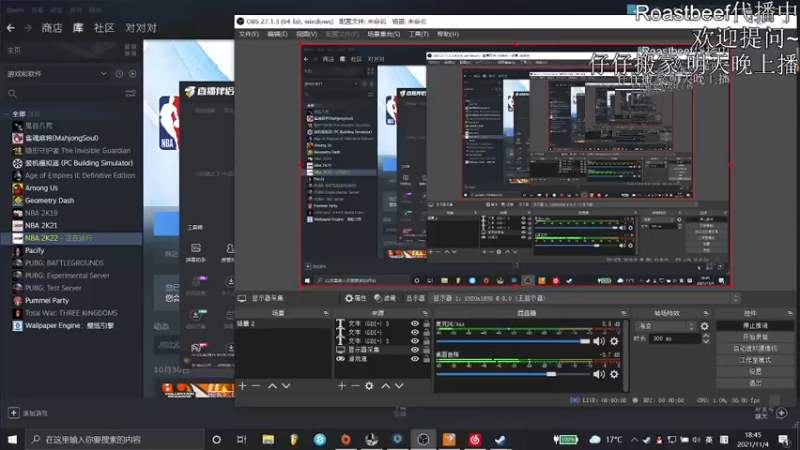Screen dimensions: 800x450
Task: Move selected source up in sources list
Action: click(x=386, y=386)
